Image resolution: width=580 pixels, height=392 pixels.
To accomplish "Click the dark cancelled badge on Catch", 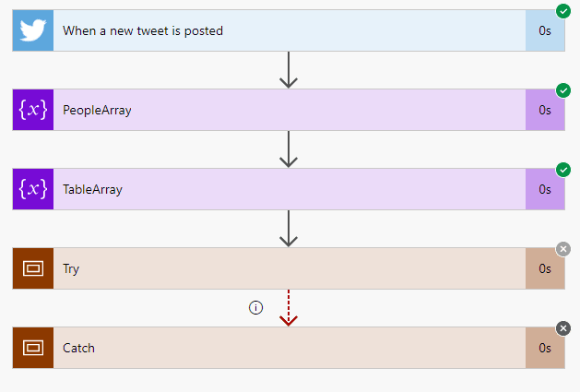I will (x=563, y=328).
